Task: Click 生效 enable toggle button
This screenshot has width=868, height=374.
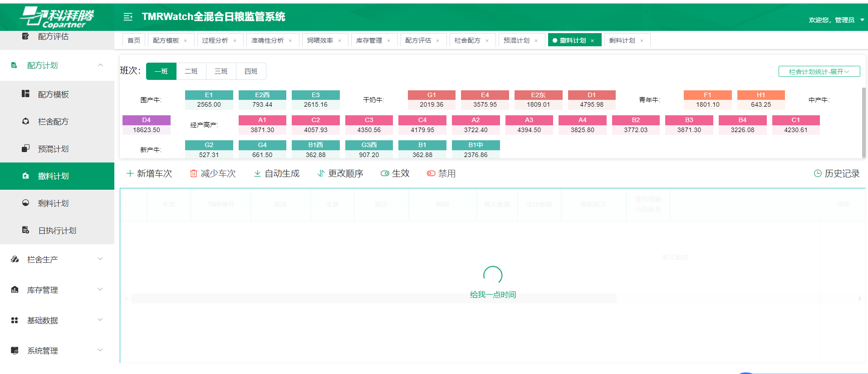Action: [x=395, y=173]
